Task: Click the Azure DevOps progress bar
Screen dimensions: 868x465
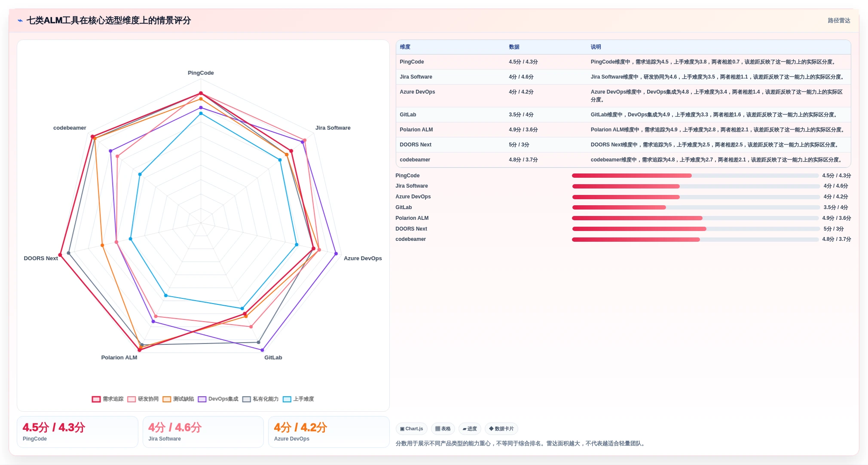Action: (695, 197)
